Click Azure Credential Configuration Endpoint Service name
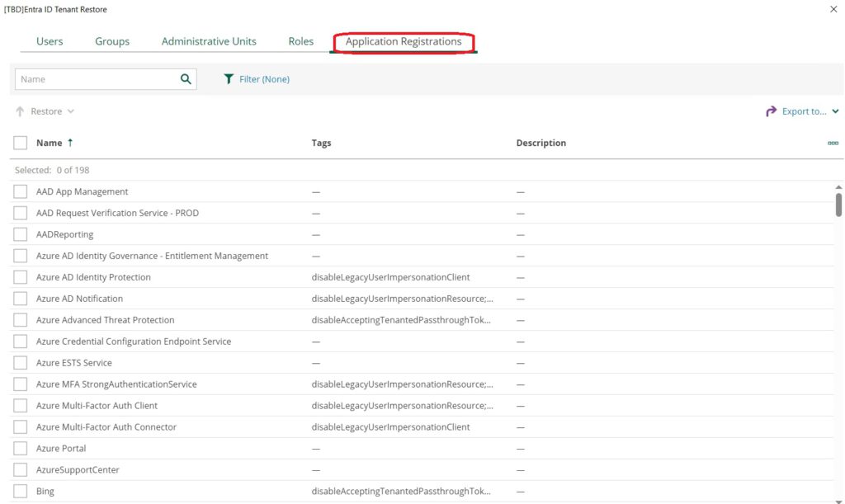 click(x=134, y=341)
